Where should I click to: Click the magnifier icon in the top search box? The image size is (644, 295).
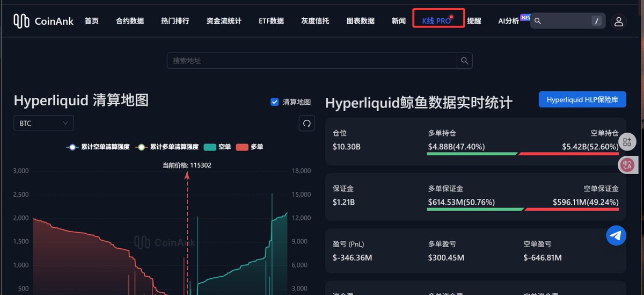(x=538, y=21)
